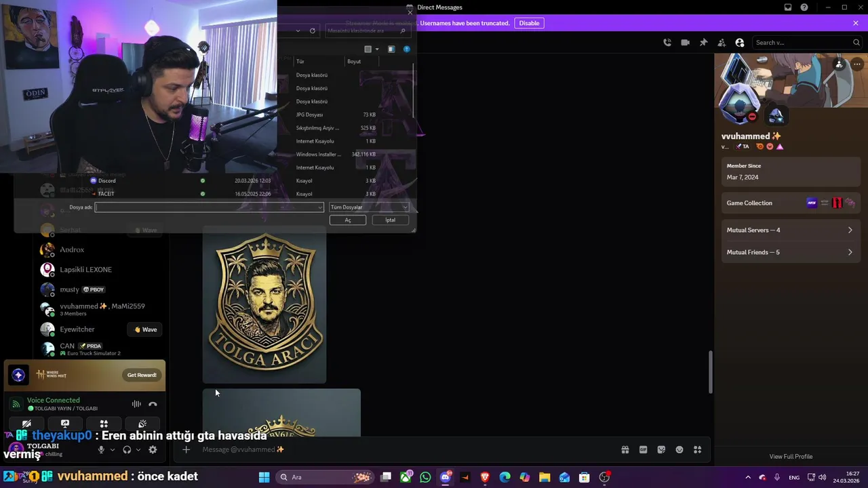Image resolution: width=868 pixels, height=488 pixels.
Task: Start an activity in the voice panel
Action: pyautogui.click(x=104, y=424)
